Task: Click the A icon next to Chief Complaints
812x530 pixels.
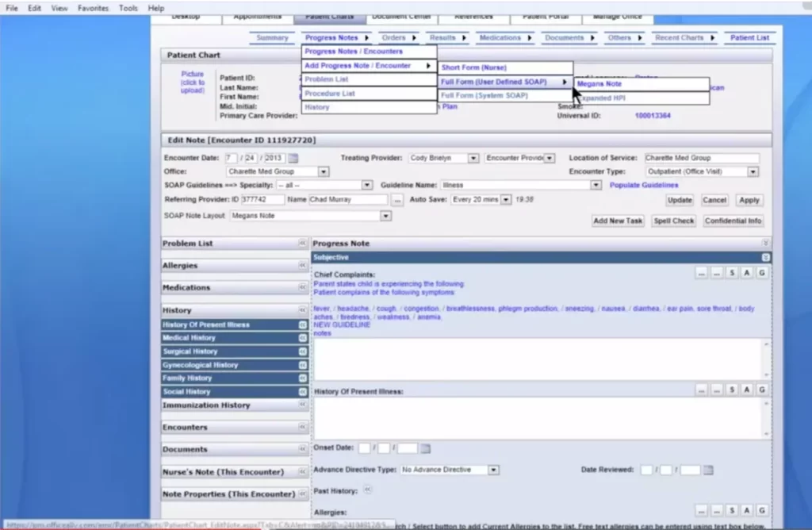Action: [x=747, y=273]
